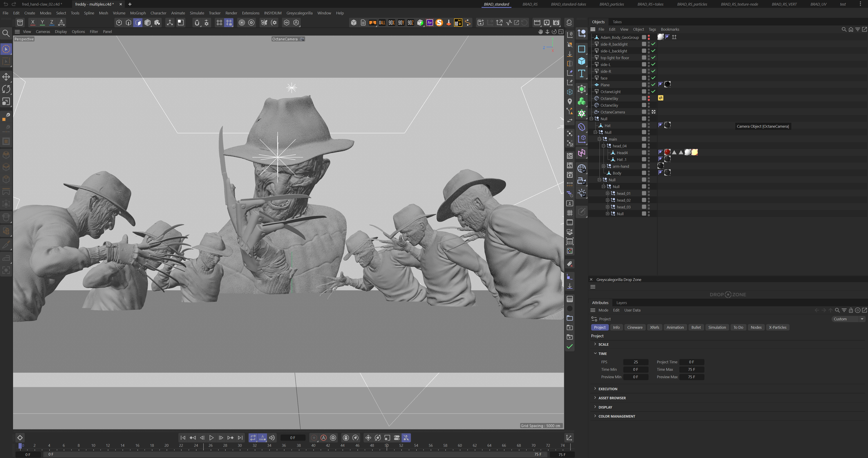Click frame 50 on the timeline ruler
This screenshot has width=868, height=458.
pyautogui.click(x=386, y=446)
